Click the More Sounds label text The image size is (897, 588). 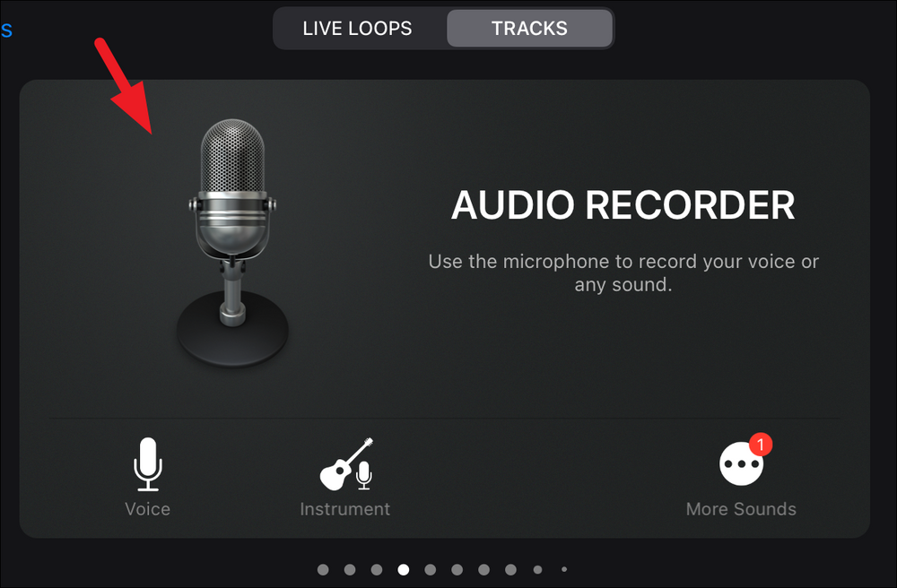[x=741, y=508]
